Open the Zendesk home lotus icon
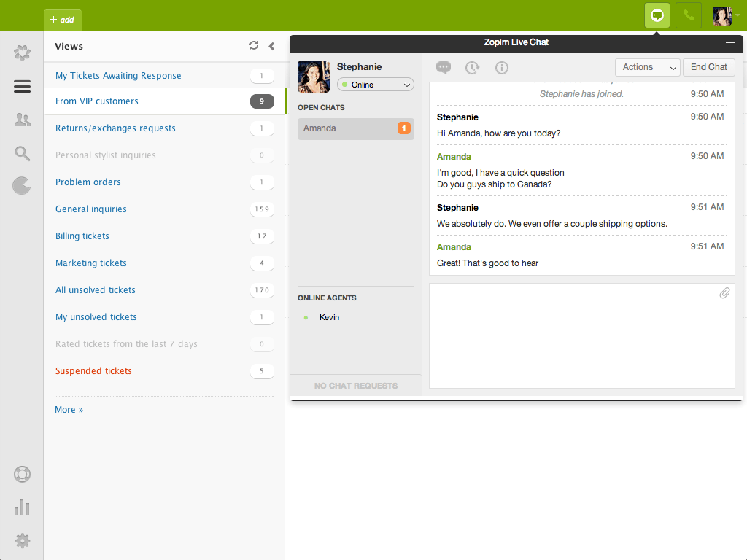The height and width of the screenshot is (560, 747). [22, 52]
